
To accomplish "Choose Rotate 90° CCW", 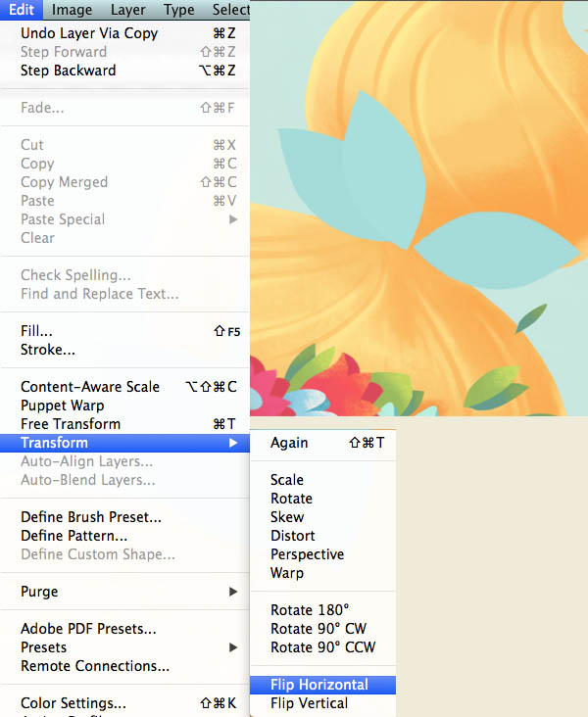I will [x=322, y=647].
